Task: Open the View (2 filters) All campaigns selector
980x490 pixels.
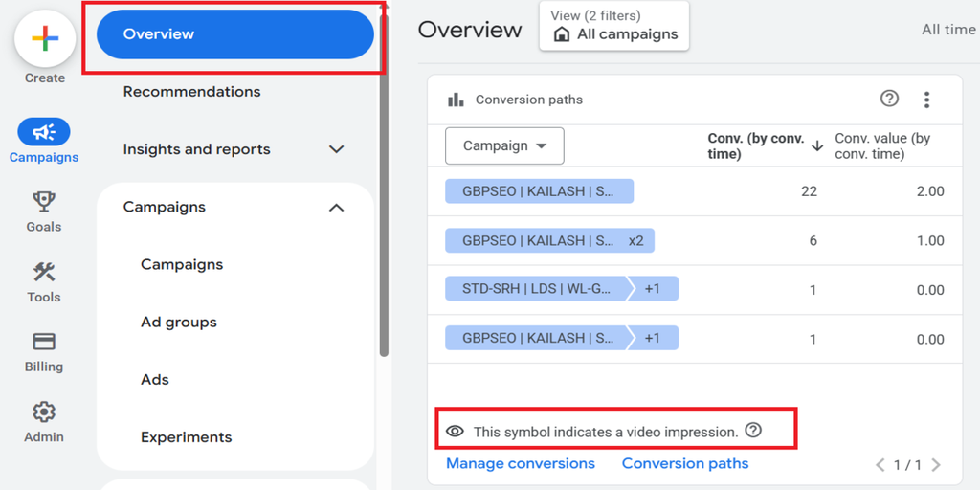Action: [613, 26]
